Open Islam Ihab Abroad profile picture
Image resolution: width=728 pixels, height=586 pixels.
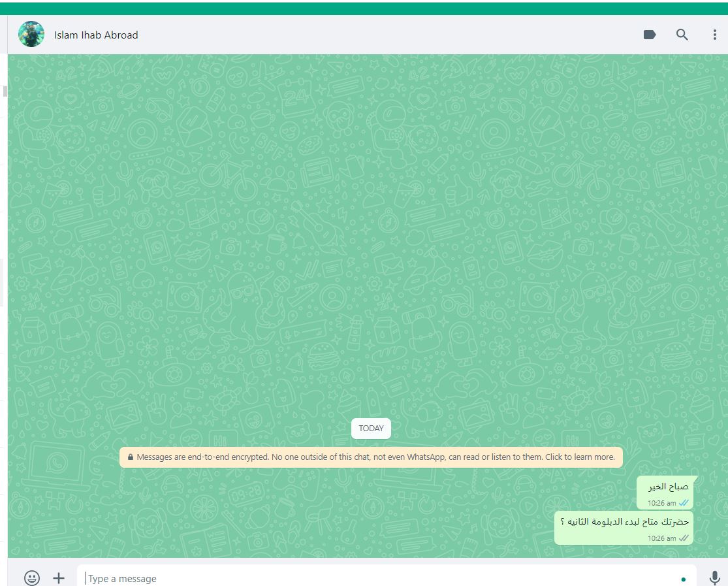[x=31, y=34]
